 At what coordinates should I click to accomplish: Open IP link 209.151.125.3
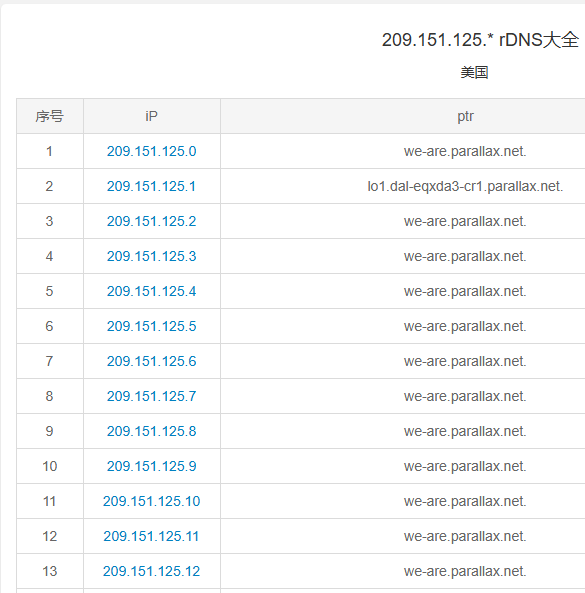point(152,256)
